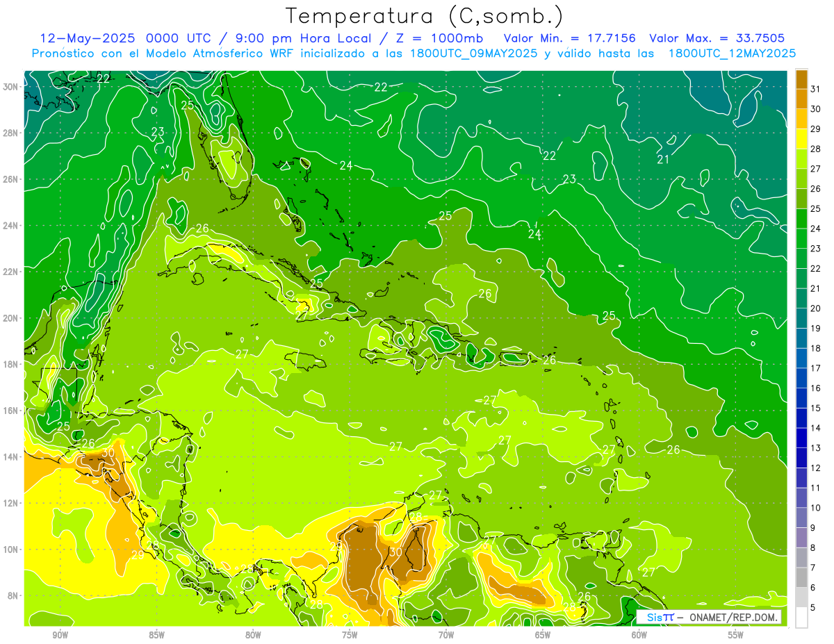Click the '11' value on the color scale
The height and width of the screenshot is (644, 834).
point(815,488)
